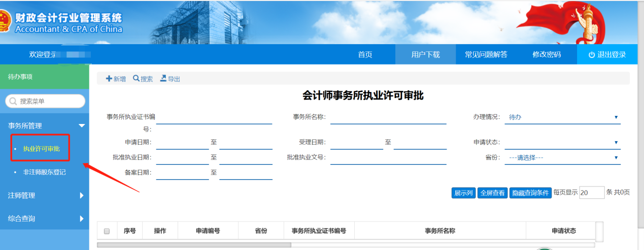Click the 新增 plus icon
The image size is (644, 250).
tap(109, 79)
